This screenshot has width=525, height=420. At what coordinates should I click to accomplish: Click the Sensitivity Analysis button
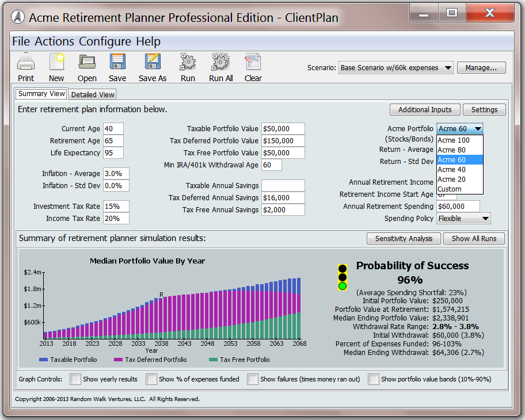tap(404, 238)
